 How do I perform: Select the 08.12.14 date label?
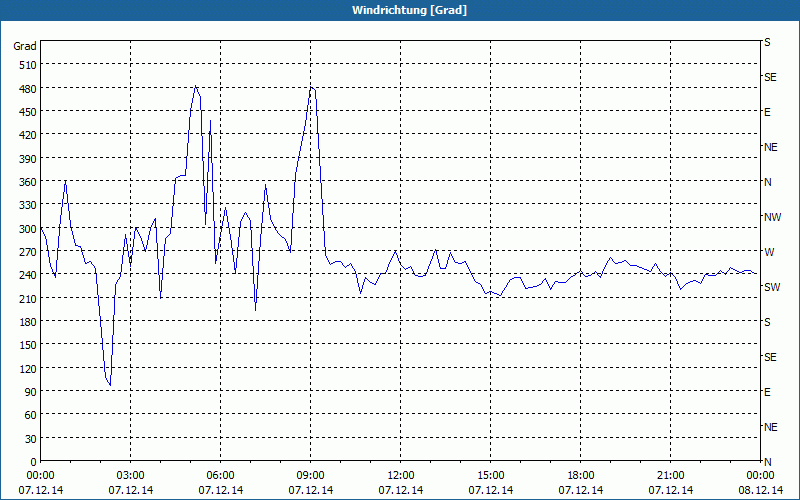tap(760, 490)
